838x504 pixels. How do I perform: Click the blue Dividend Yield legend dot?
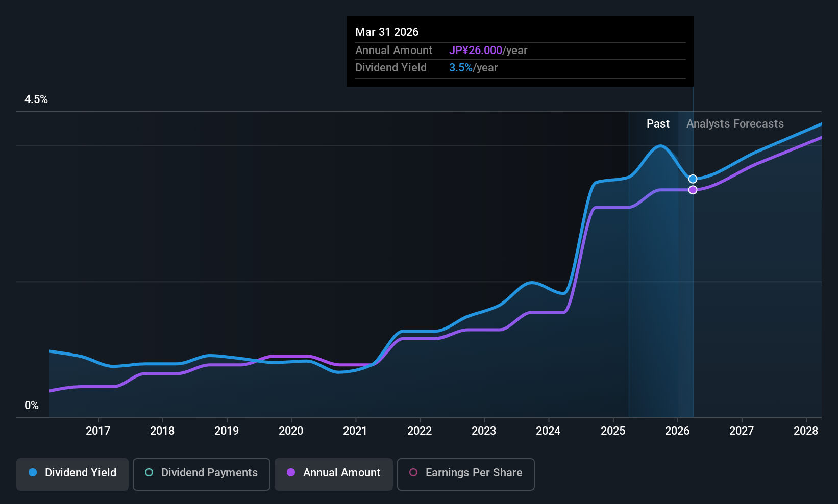pos(33,473)
